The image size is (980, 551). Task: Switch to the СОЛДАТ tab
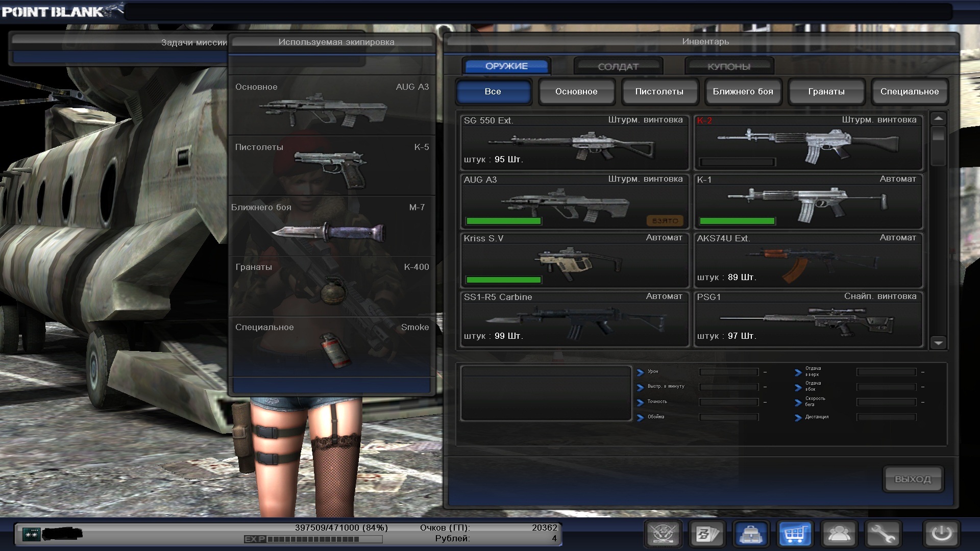click(x=618, y=67)
